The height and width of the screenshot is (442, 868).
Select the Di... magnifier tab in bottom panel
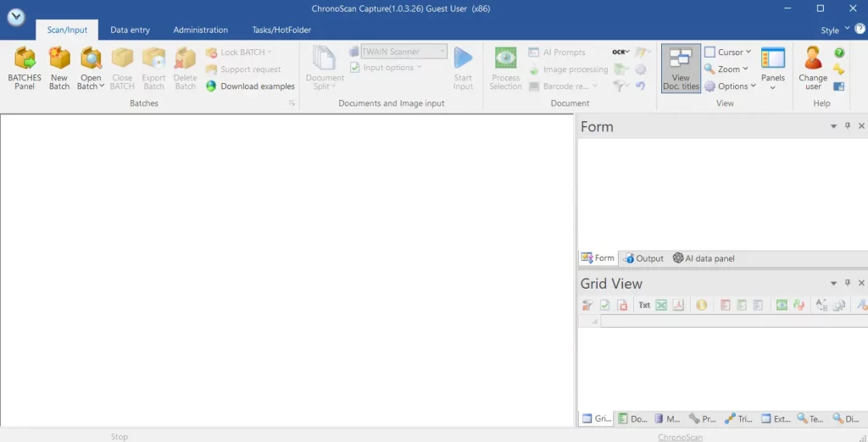pyautogui.click(x=847, y=419)
